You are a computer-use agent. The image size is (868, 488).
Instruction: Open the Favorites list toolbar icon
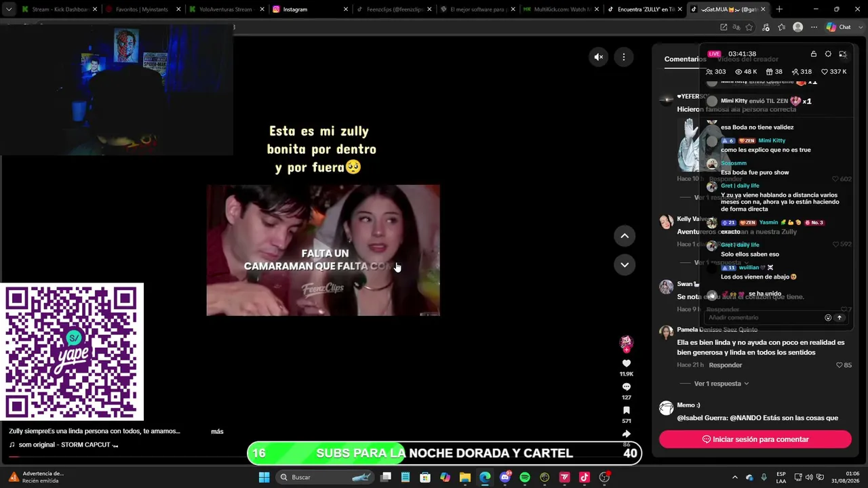pyautogui.click(x=782, y=27)
